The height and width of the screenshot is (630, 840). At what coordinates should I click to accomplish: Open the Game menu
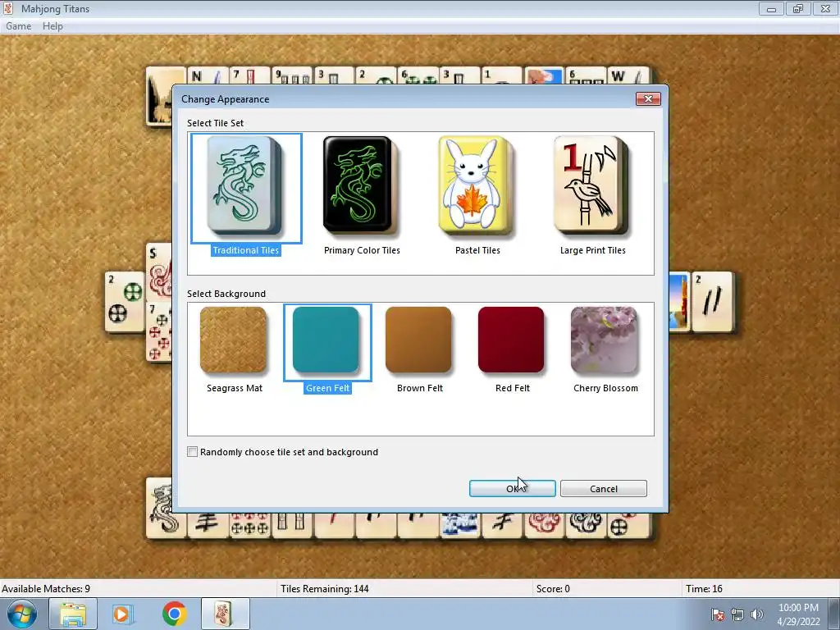(18, 25)
